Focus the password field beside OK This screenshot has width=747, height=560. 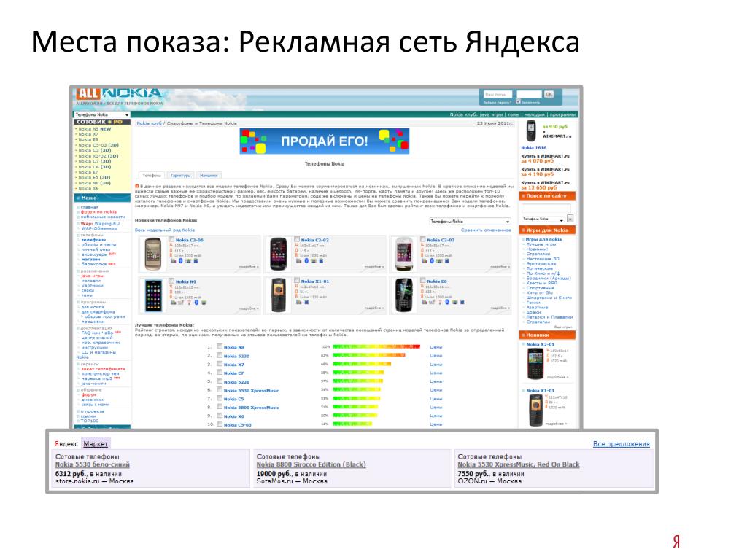coord(529,94)
